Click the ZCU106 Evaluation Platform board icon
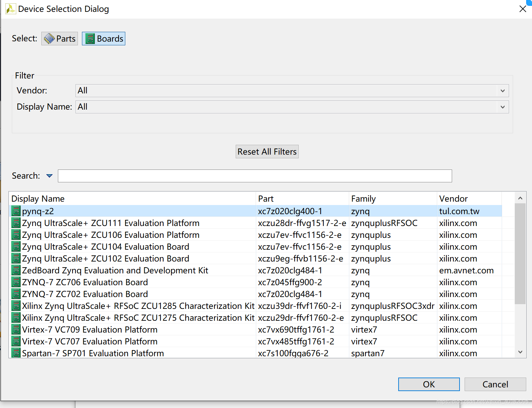The height and width of the screenshot is (408, 532). tap(16, 235)
